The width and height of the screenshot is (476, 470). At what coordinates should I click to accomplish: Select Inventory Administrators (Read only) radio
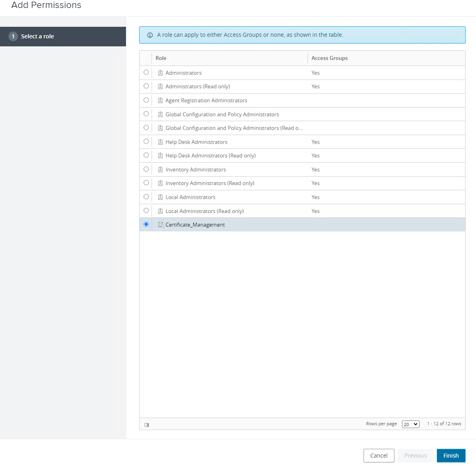coord(146,183)
